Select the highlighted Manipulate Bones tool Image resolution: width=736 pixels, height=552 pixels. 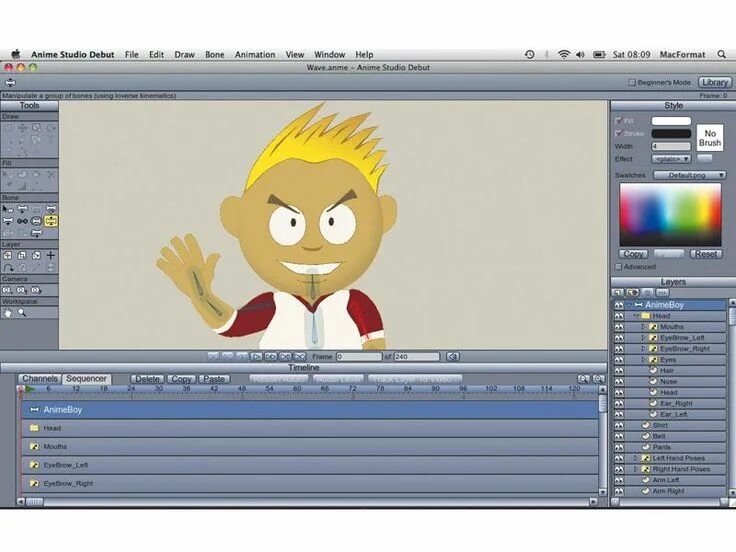(51, 221)
